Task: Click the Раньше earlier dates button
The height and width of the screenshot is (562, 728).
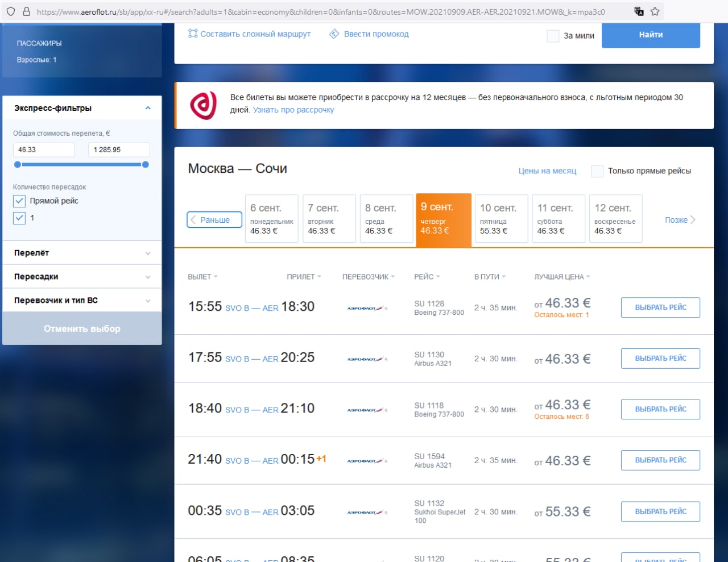Action: pos(214,220)
